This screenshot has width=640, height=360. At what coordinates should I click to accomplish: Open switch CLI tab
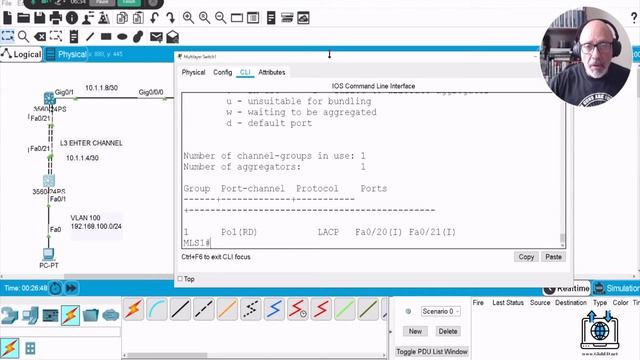click(245, 72)
